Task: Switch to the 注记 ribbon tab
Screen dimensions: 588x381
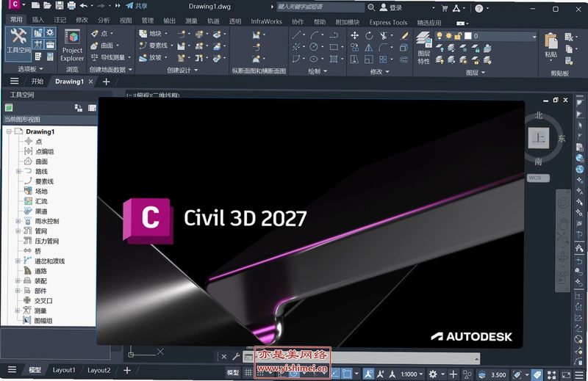Action: [x=60, y=20]
